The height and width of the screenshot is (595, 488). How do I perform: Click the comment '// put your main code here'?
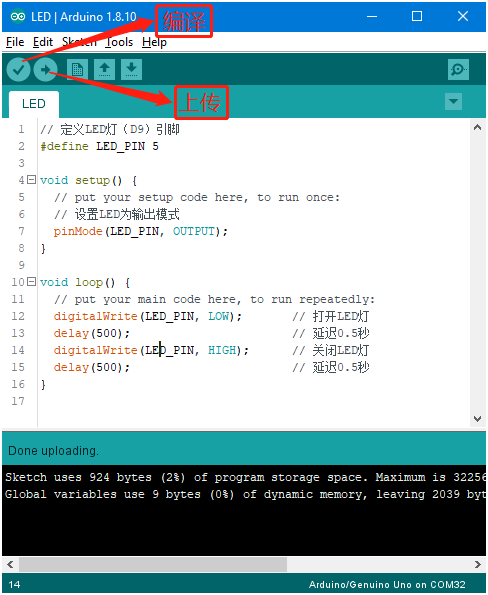tap(214, 299)
